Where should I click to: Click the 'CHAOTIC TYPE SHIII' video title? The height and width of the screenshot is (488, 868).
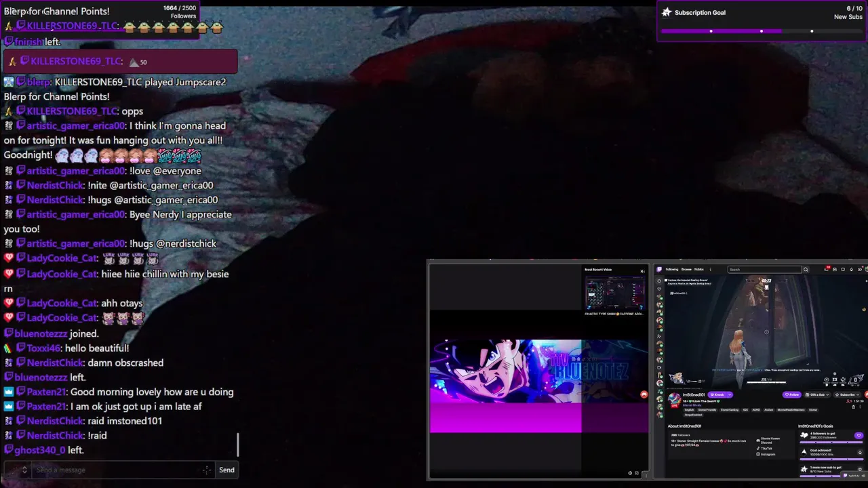[x=614, y=314]
